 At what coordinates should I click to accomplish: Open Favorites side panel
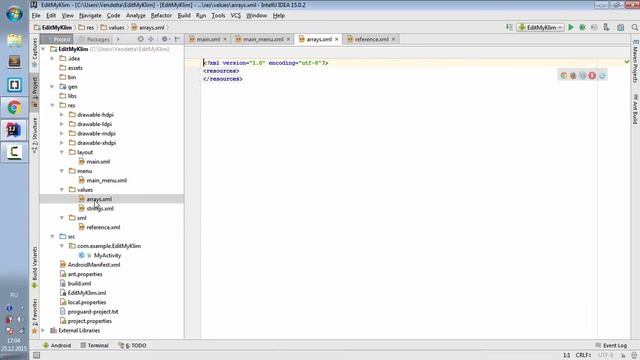tap(35, 316)
